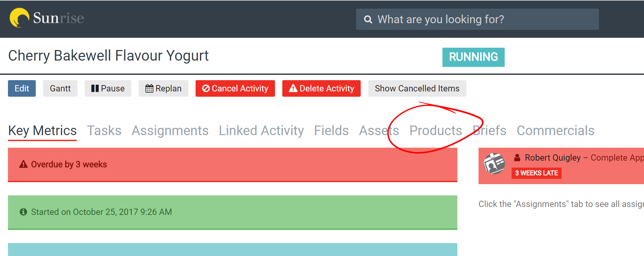Open the Tasks tab
Viewport: 644px width, 256px height.
(x=104, y=130)
